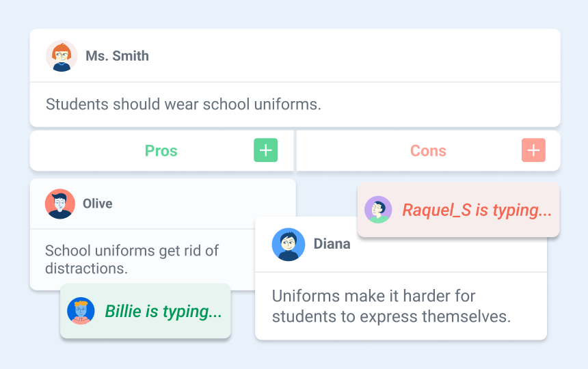Open the 'Students should wear school uniforms' prompt
Screen dimensions: 588x369
click(x=183, y=104)
